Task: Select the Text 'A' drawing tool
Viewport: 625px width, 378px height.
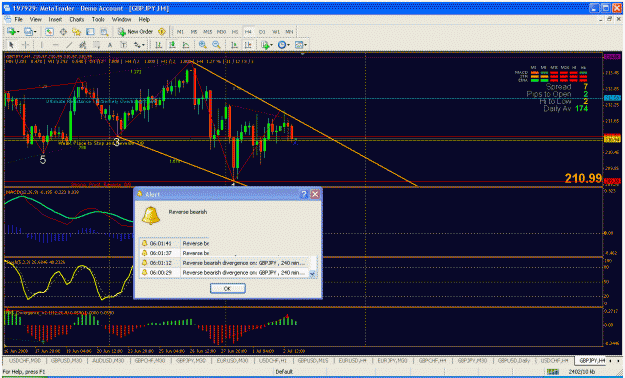Action: pyautogui.click(x=110, y=45)
